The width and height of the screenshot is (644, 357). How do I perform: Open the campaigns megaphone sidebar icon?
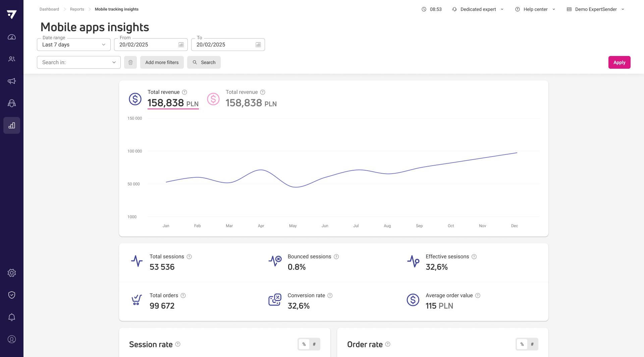coord(12,81)
